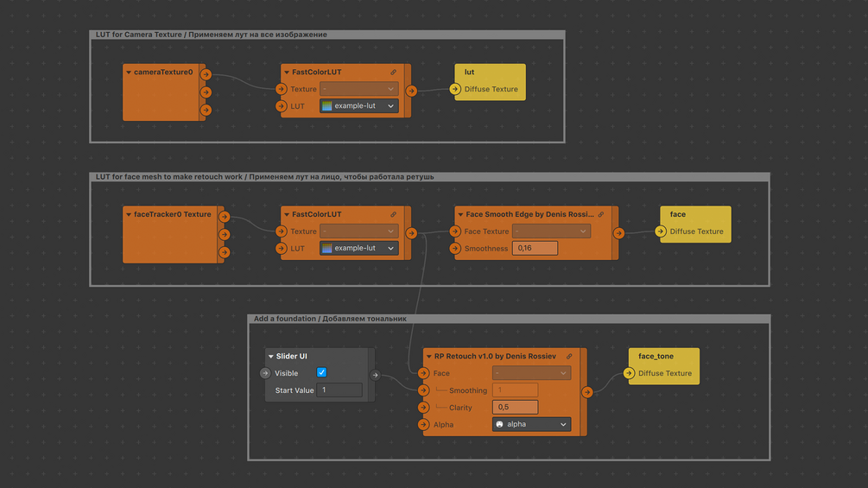Click link icon on second FastColorLUT node
Screen dimensions: 868x488
click(x=394, y=214)
